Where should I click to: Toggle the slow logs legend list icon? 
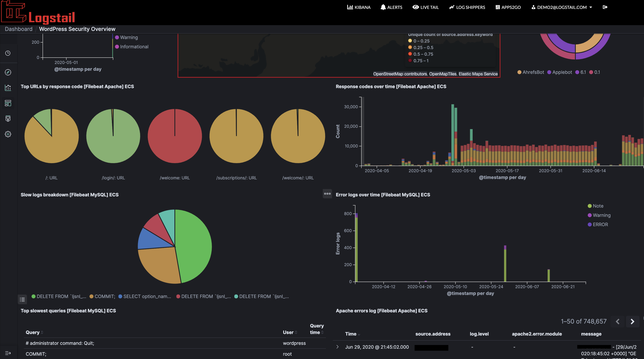[22, 299]
